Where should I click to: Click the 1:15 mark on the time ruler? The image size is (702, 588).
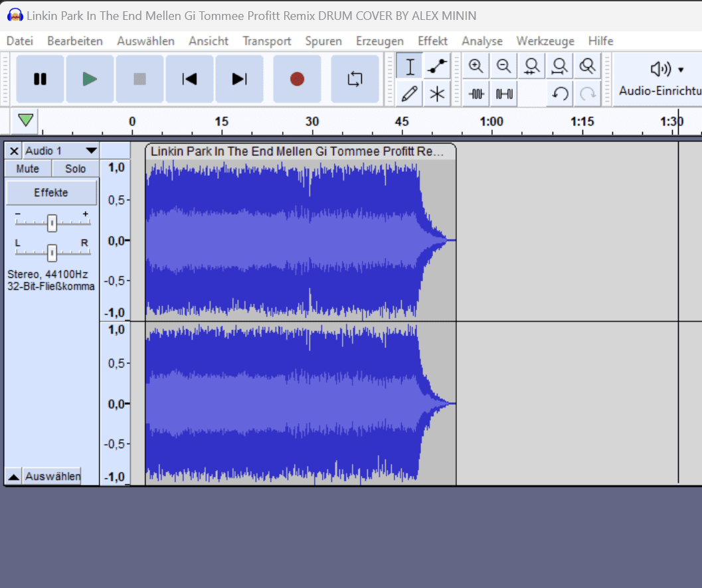point(582,121)
